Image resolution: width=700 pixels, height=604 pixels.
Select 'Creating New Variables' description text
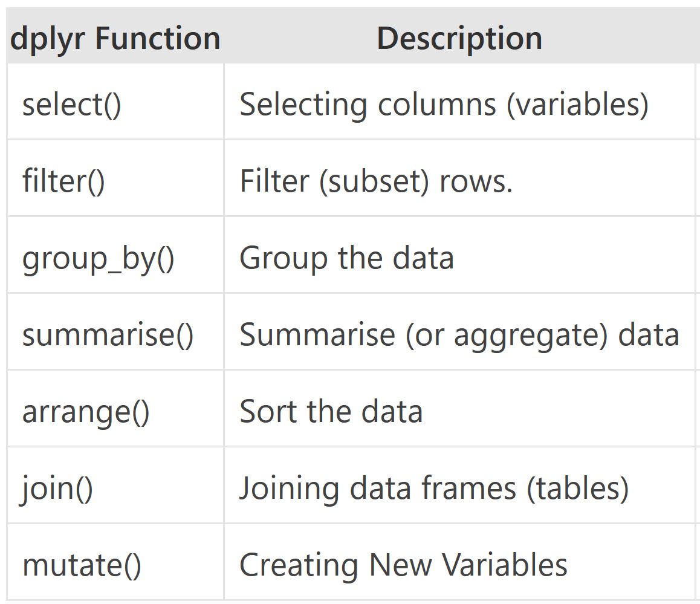403,565
